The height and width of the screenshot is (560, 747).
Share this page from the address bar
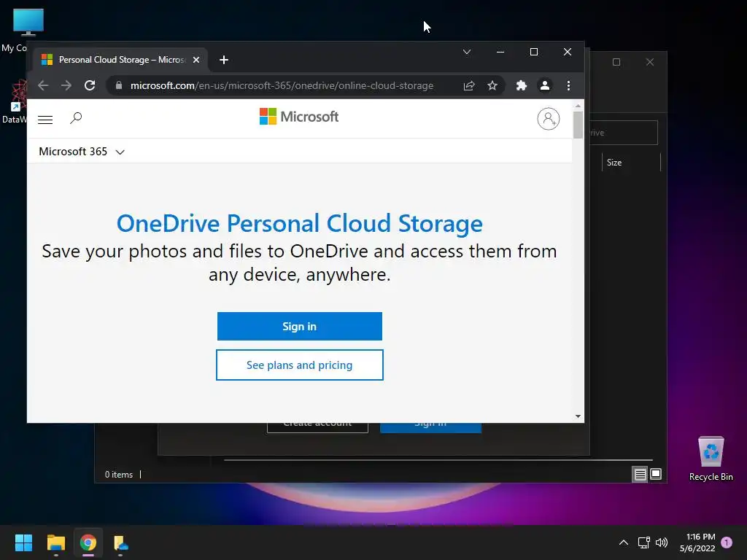469,86
